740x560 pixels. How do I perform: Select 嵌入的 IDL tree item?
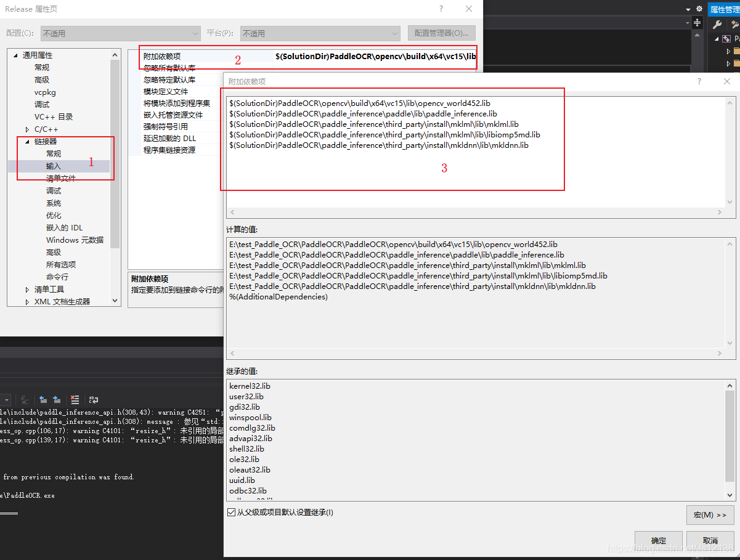pos(64,228)
